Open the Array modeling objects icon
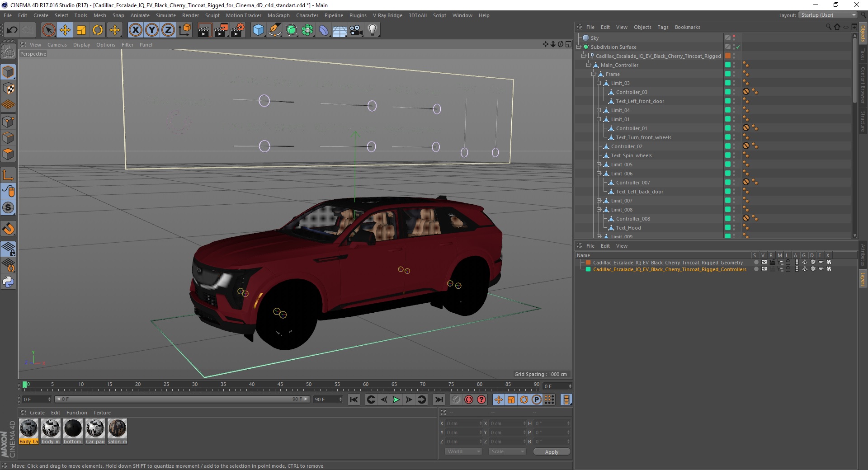 pos(307,30)
